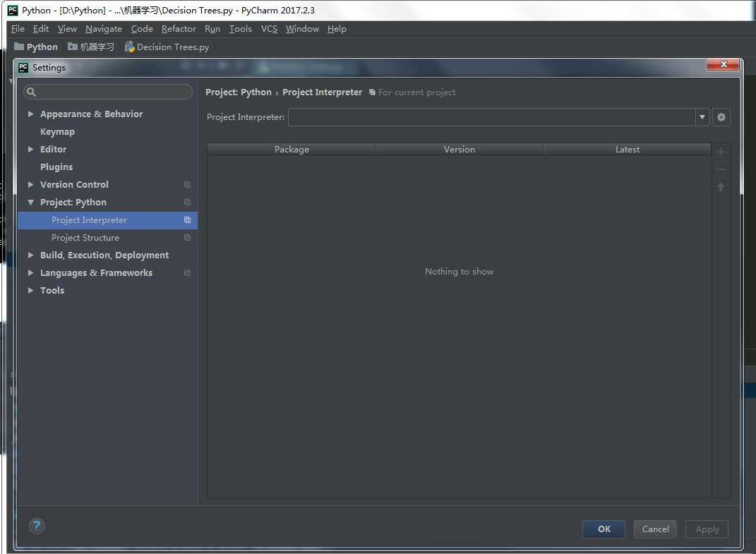Click the interpreter settings gear icon
This screenshot has height=554, width=756.
pos(721,117)
